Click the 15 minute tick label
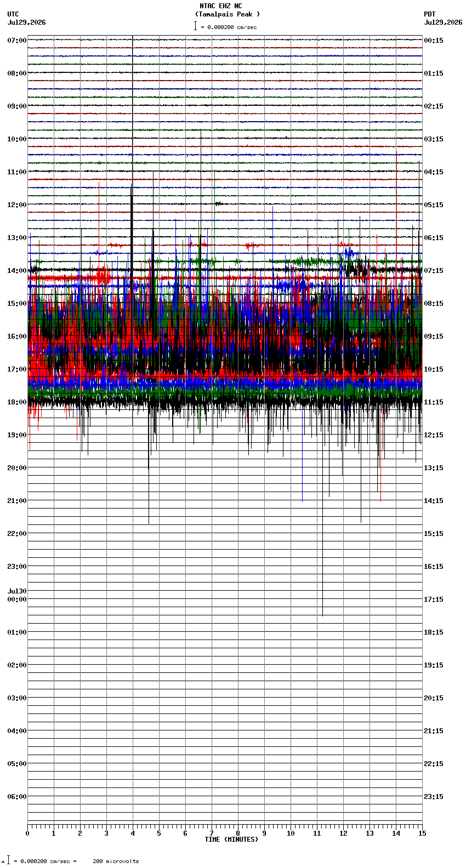This screenshot has width=466, height=868. 422,833
